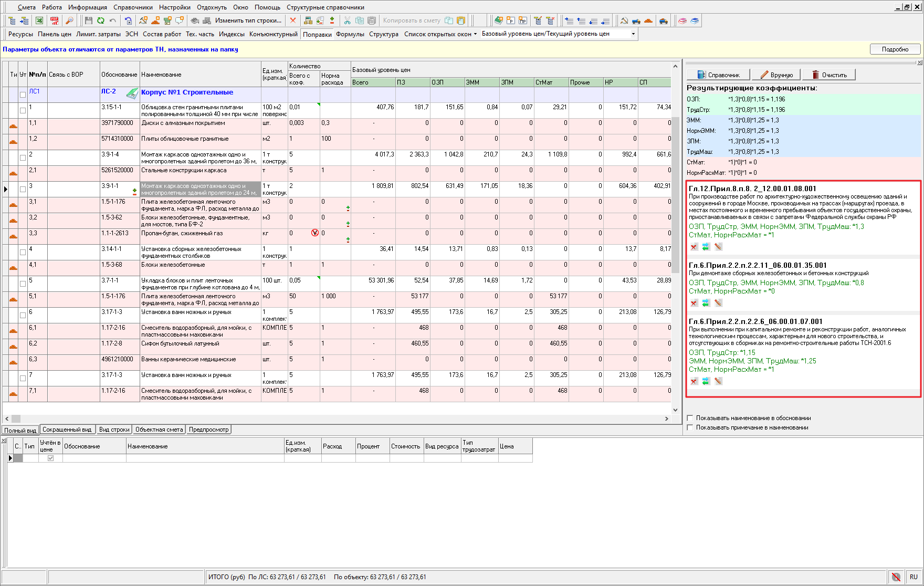Click the table vertical scrollbar down arrow
924x586 pixels.
(x=675, y=410)
